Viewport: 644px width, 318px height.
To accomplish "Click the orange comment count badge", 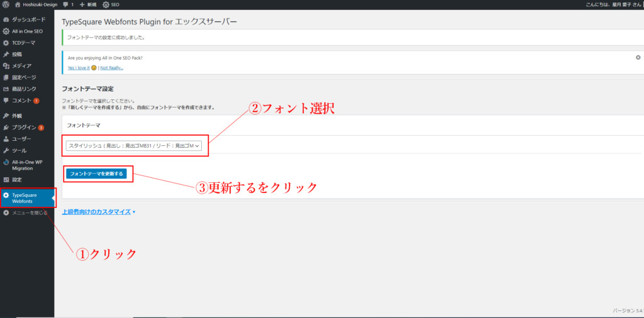I will [36, 101].
